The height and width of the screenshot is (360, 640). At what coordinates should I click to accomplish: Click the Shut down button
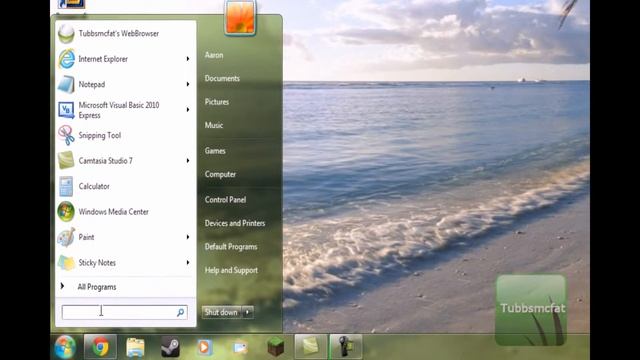(221, 312)
